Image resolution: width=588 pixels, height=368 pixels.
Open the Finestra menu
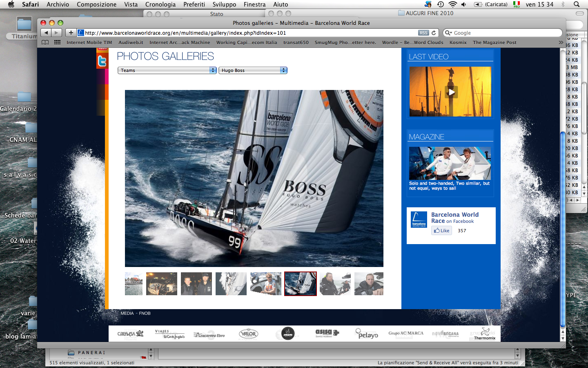click(254, 4)
